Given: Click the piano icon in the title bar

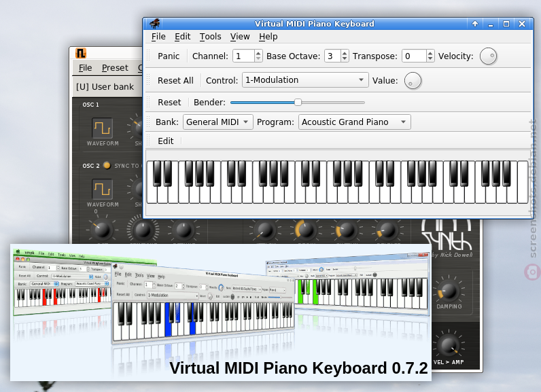Looking at the screenshot, I should (154, 24).
